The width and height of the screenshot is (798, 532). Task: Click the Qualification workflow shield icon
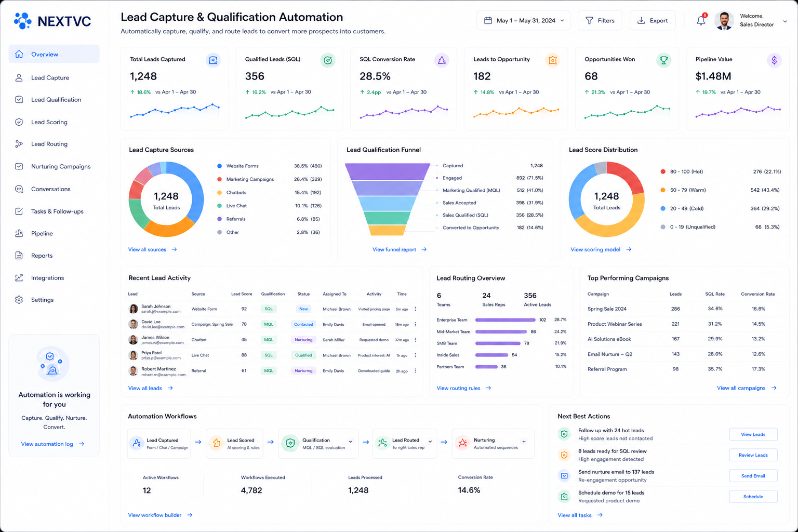(x=290, y=443)
